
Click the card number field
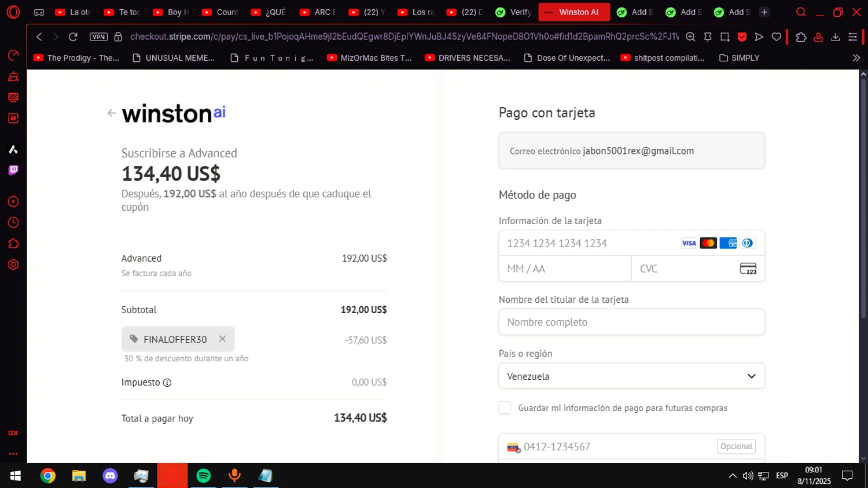[631, 243]
